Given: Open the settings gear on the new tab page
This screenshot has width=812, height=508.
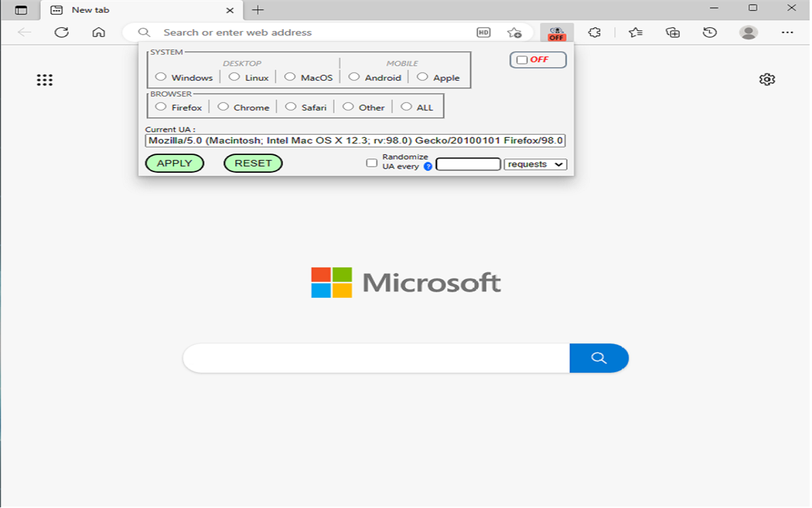Looking at the screenshot, I should coord(767,79).
